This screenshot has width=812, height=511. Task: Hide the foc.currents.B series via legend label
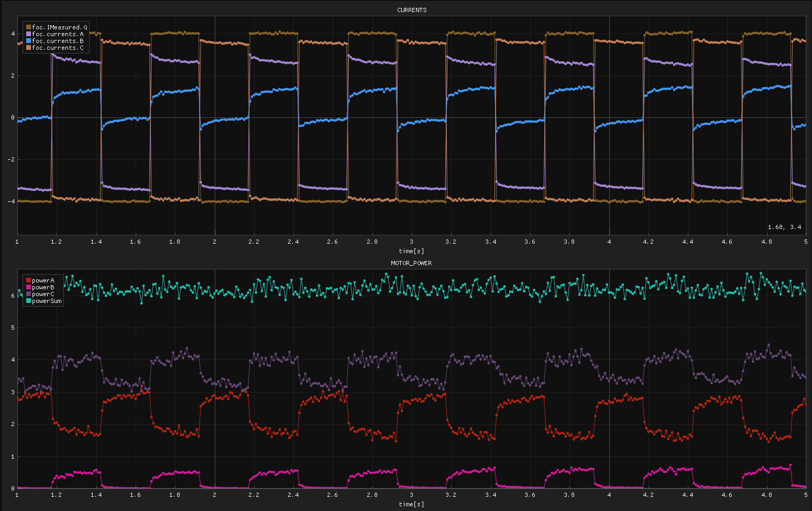coord(58,41)
